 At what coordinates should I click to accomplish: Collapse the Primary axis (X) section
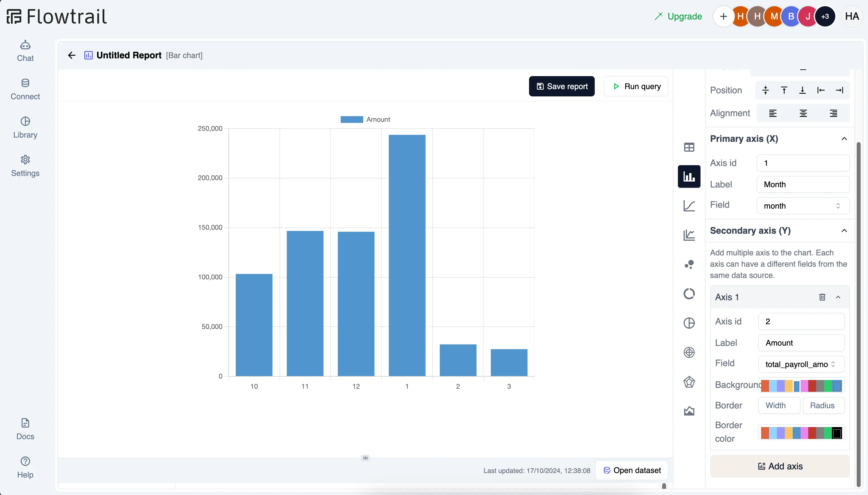click(x=844, y=139)
